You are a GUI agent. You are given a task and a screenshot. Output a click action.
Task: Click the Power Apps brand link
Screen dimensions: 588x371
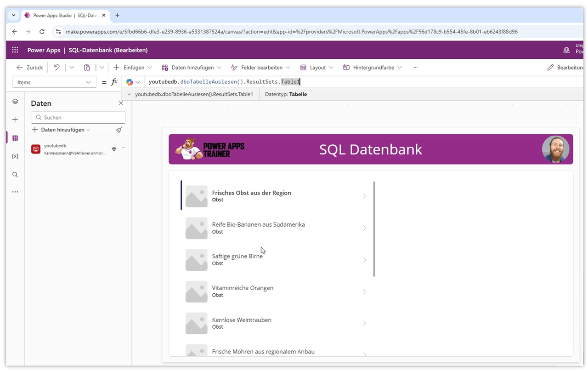click(44, 50)
